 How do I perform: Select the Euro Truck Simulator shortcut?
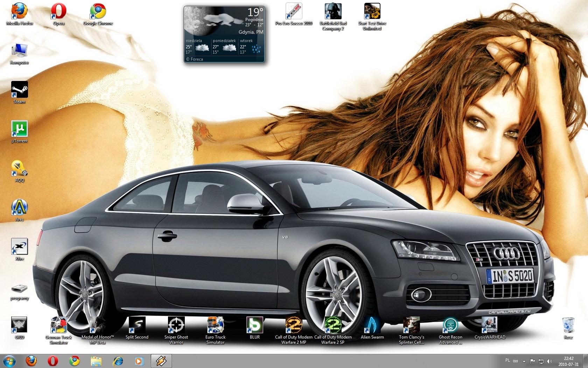215,331
